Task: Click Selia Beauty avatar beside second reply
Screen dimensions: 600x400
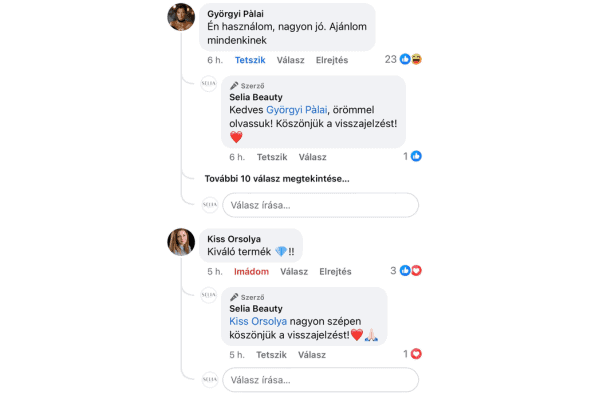Action: tap(209, 295)
